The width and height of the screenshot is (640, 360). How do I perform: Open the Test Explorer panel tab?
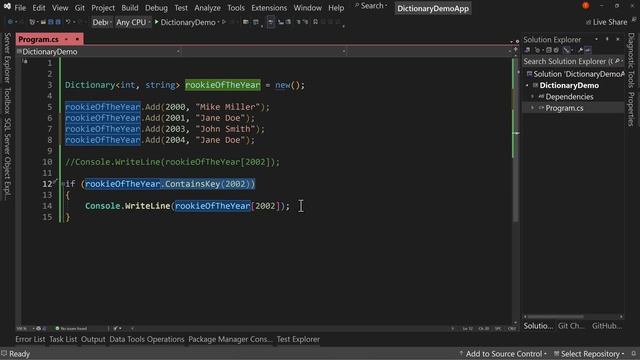[298, 339]
